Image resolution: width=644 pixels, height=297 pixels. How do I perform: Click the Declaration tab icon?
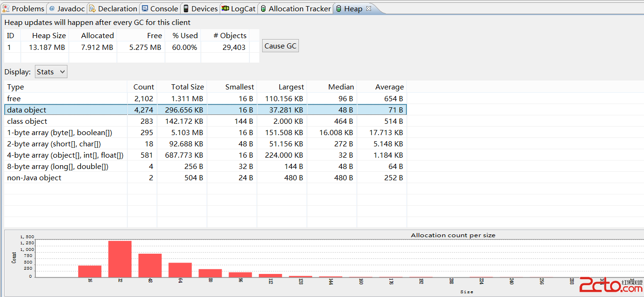pyautogui.click(x=92, y=8)
